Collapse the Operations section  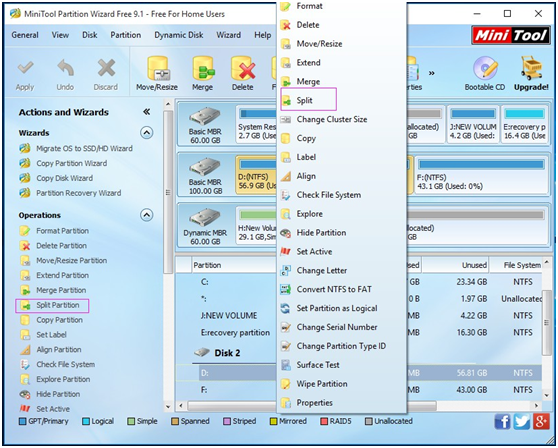(147, 215)
